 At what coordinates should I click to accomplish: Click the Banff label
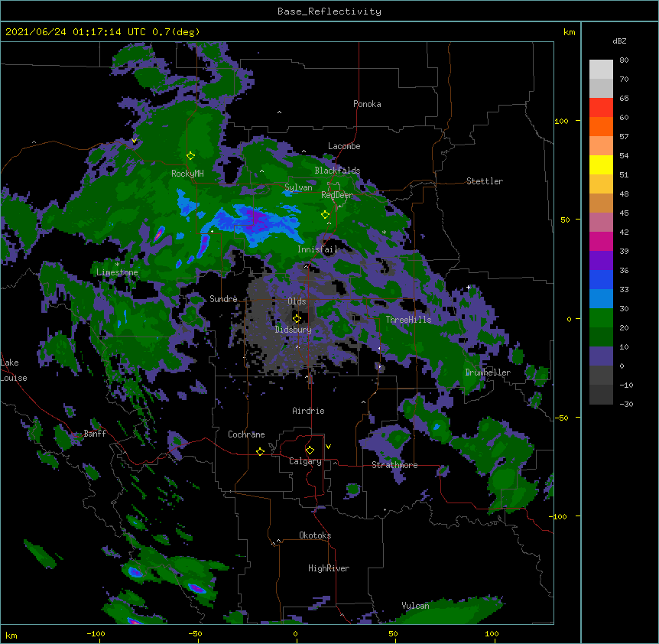pyautogui.click(x=95, y=434)
